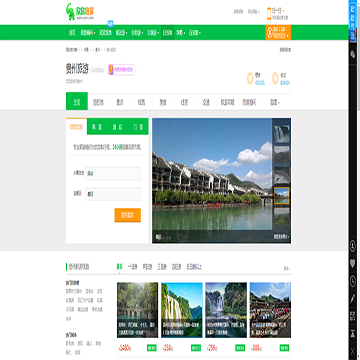Click the orange submit button in search panel

pos(128,215)
